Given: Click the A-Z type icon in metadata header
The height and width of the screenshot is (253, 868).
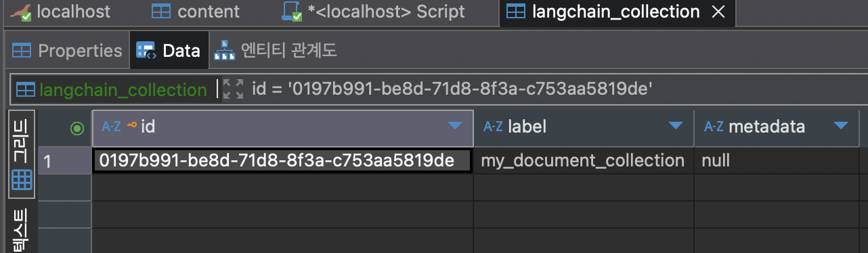Looking at the screenshot, I should coord(714,127).
